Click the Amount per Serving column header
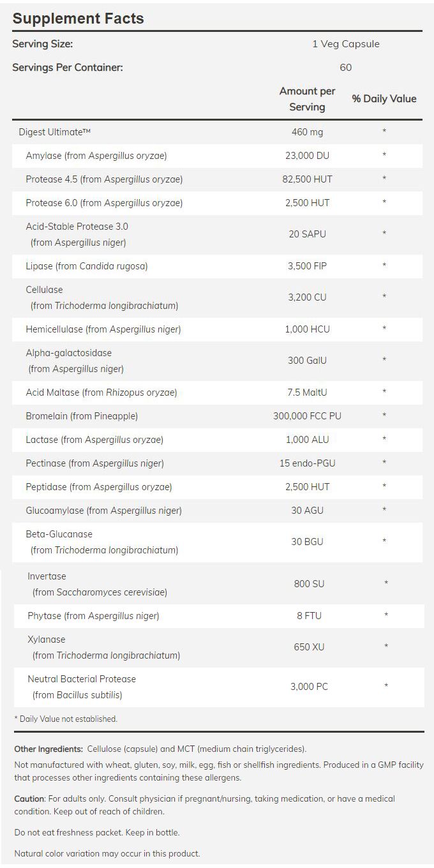434x868 pixels. point(307,99)
